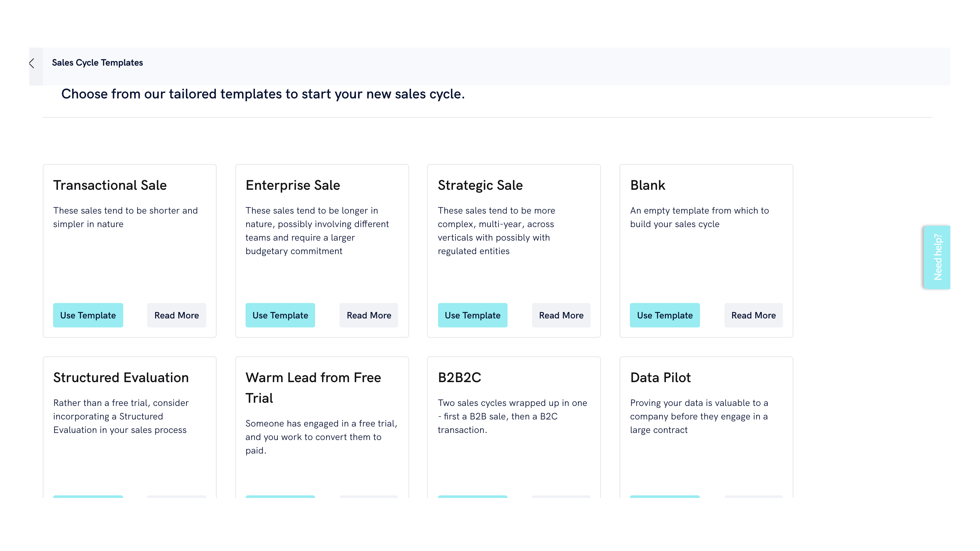Read More about Enterprise Sale
The image size is (980, 551).
click(368, 315)
